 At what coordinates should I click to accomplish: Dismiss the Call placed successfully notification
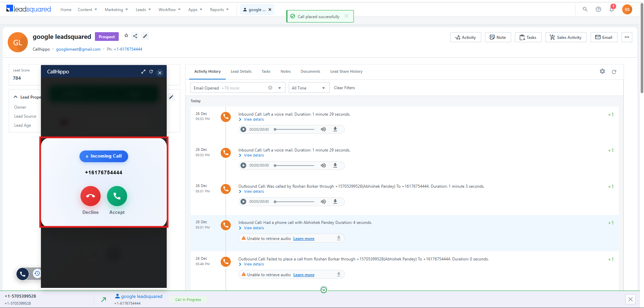(346, 16)
